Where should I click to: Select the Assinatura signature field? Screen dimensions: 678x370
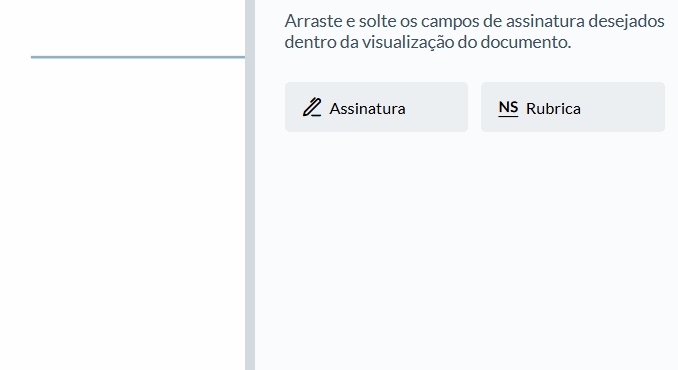click(x=376, y=107)
